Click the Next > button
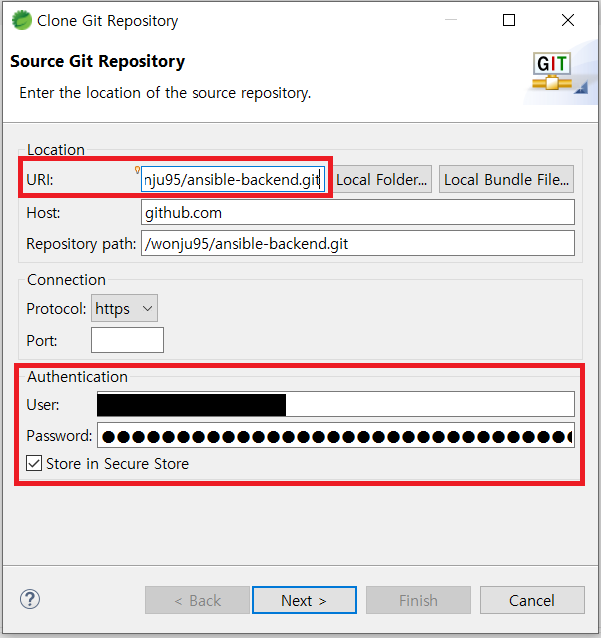 pos(304,600)
